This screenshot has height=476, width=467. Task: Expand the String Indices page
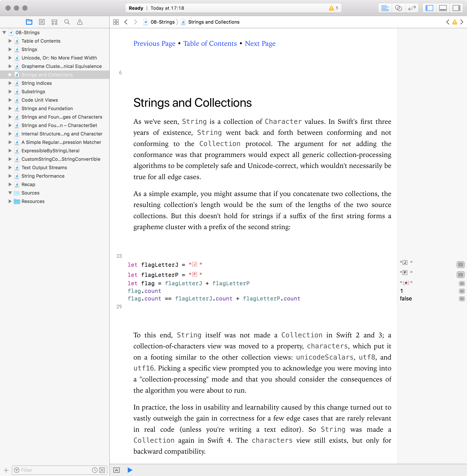[10, 83]
